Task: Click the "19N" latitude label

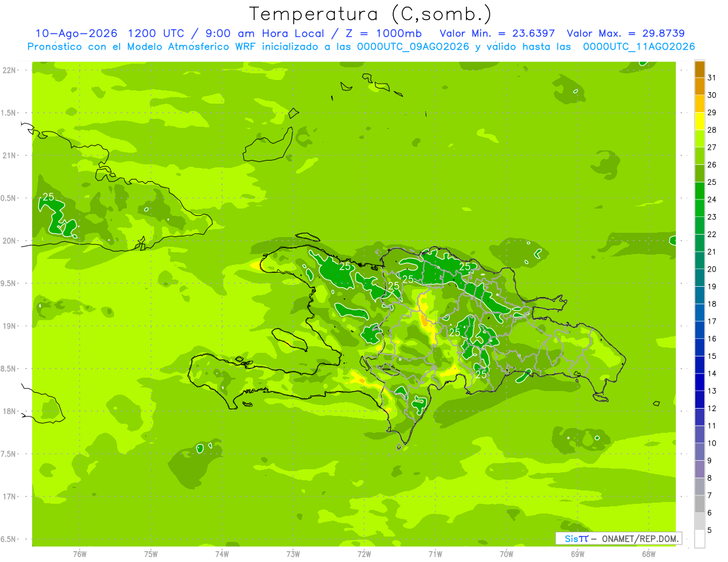Action: (9, 326)
